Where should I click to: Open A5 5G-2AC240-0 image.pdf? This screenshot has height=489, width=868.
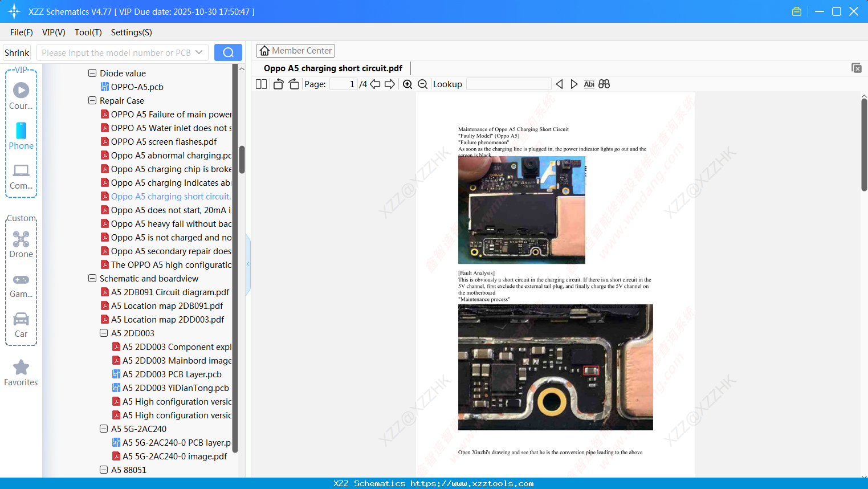coord(169,457)
